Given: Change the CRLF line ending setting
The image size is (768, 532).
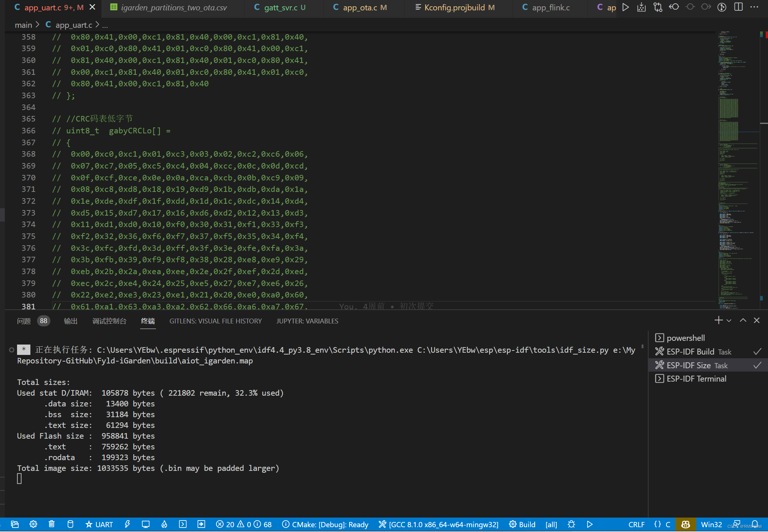Looking at the screenshot, I should tap(636, 524).
